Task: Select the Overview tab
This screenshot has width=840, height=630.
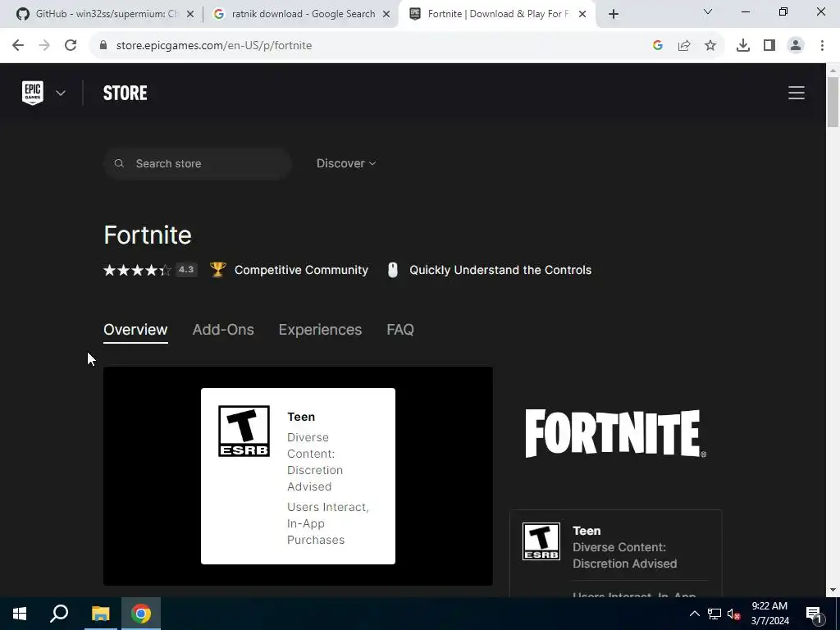Action: [135, 330]
